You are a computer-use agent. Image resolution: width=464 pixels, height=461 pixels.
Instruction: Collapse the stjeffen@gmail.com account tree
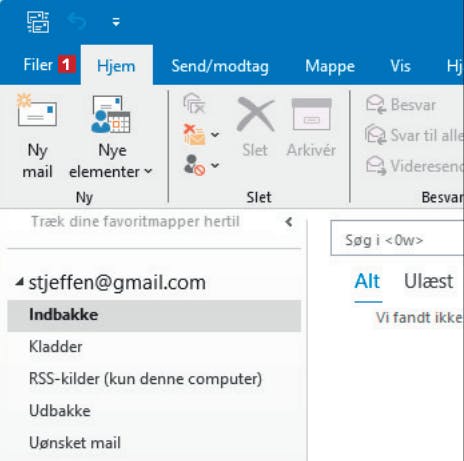coord(19,283)
